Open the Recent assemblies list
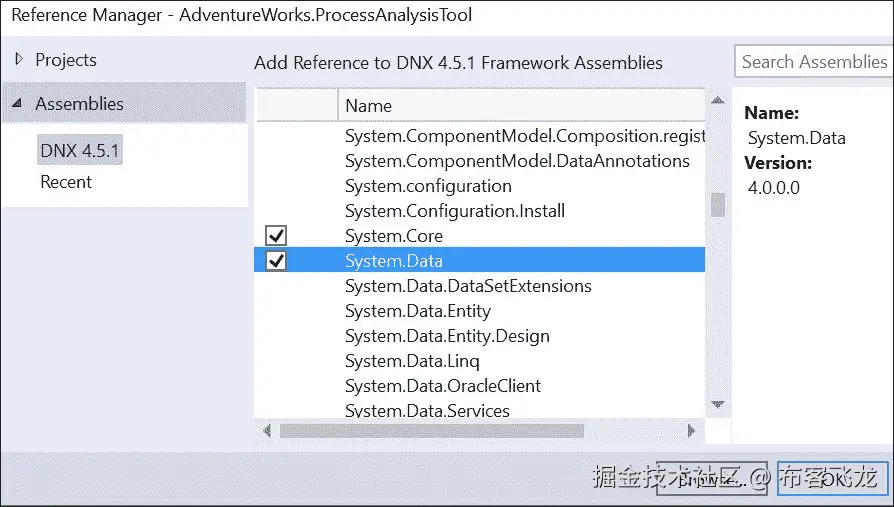 66,182
